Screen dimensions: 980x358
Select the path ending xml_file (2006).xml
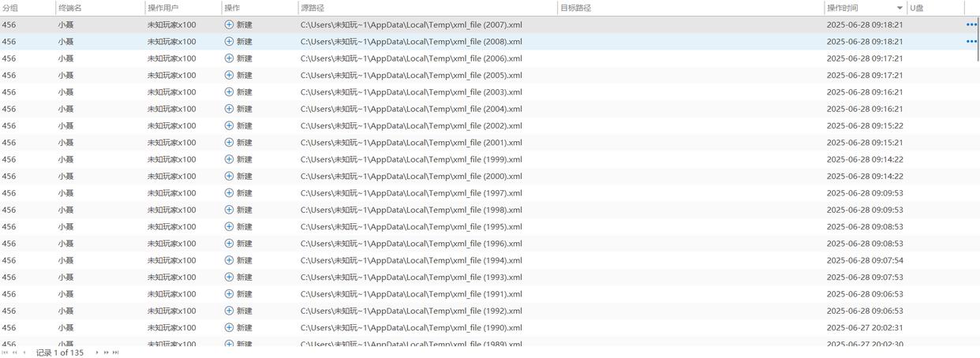pyautogui.click(x=411, y=58)
